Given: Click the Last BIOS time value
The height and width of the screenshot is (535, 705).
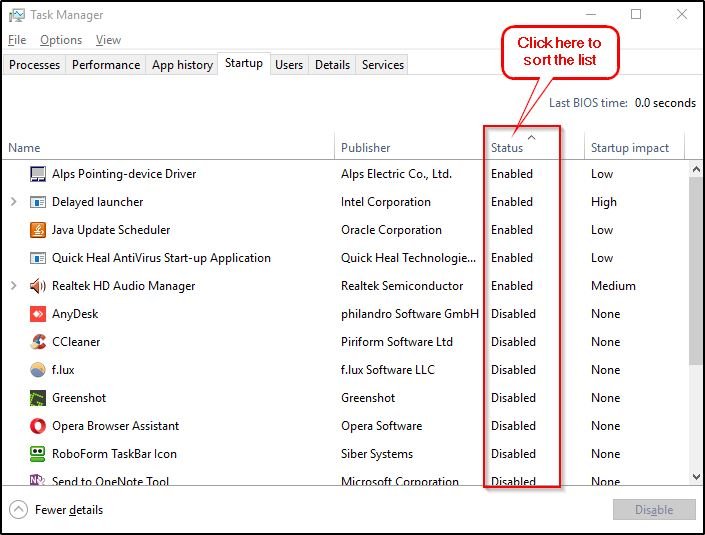Looking at the screenshot, I should point(665,103).
